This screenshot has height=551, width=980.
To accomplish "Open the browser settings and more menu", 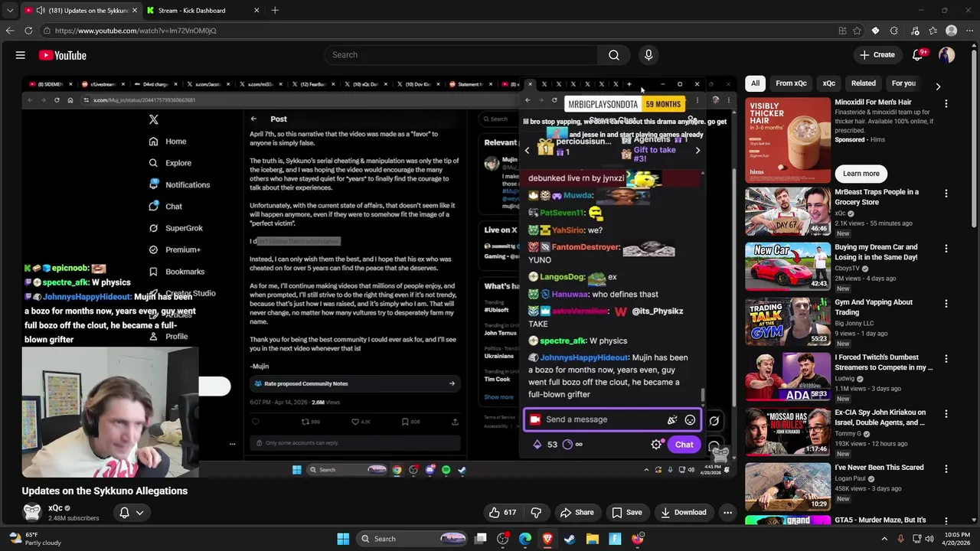I will click(x=969, y=31).
